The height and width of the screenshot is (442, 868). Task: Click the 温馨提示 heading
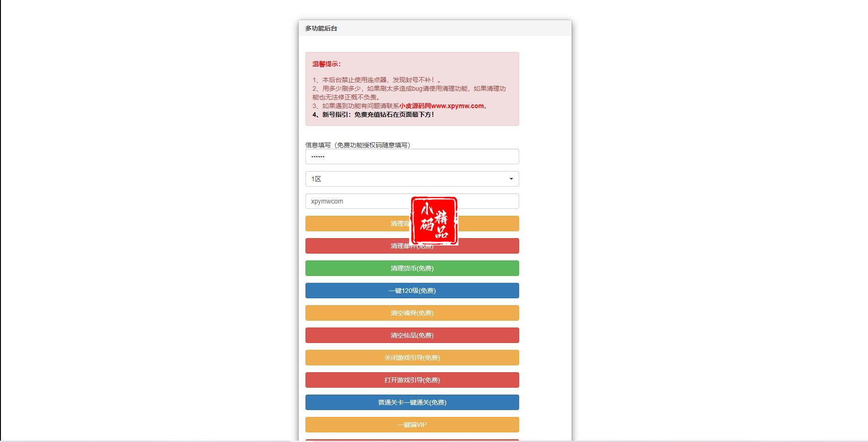(326, 64)
